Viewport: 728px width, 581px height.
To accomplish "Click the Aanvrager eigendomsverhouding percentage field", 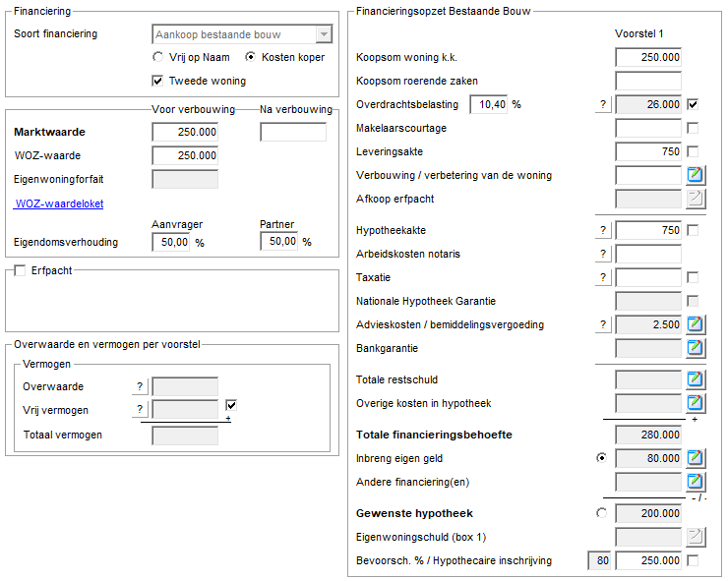I will pyautogui.click(x=171, y=242).
